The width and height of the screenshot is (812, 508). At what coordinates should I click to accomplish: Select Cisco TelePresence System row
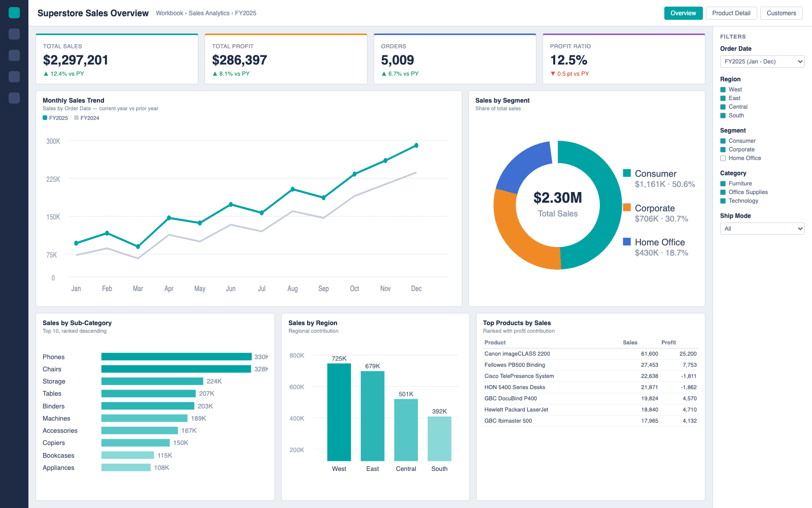pyautogui.click(x=590, y=376)
